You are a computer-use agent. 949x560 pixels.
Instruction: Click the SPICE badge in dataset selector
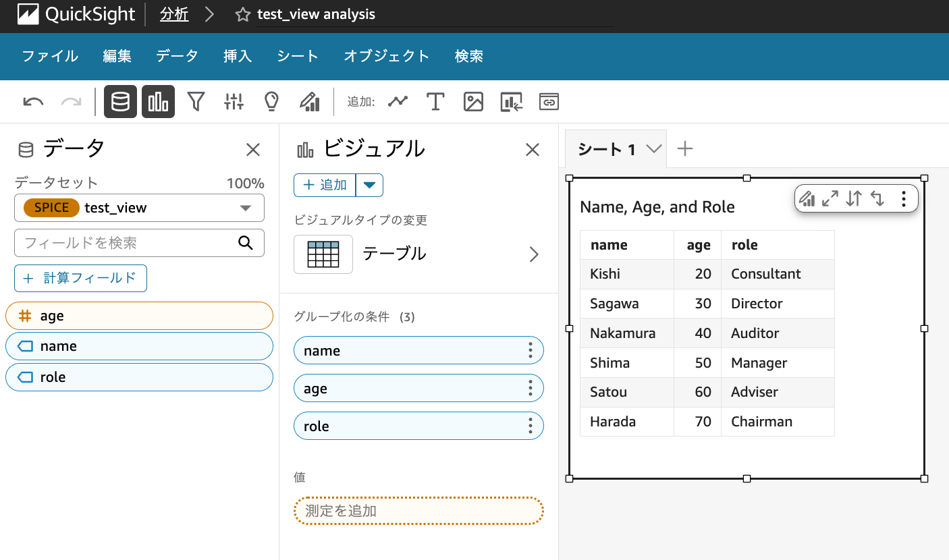pos(51,208)
